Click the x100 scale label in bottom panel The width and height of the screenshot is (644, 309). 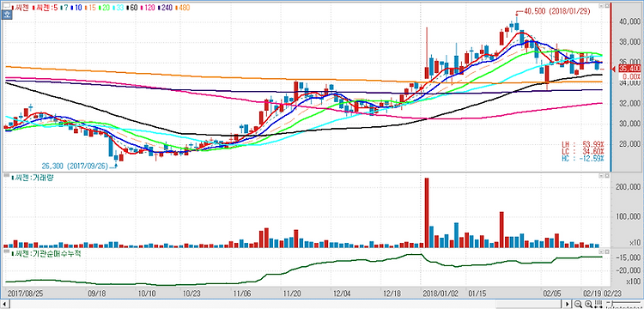coord(634,282)
